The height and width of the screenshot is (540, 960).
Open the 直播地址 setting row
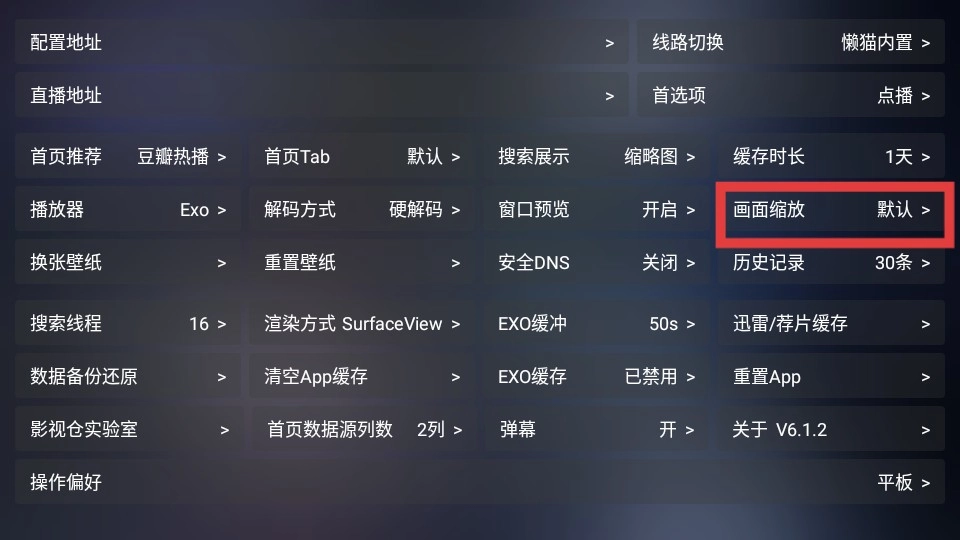click(321, 96)
